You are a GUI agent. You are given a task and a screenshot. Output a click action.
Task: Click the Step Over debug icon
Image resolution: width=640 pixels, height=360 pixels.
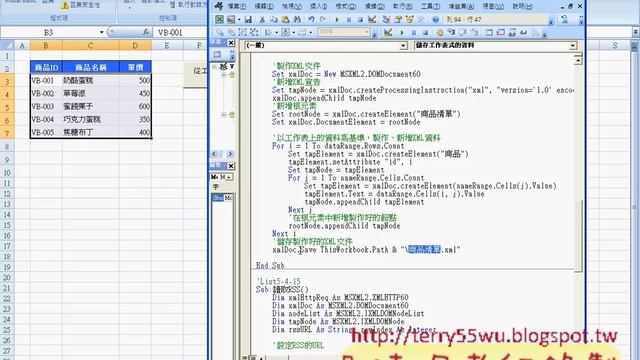click(x=463, y=32)
